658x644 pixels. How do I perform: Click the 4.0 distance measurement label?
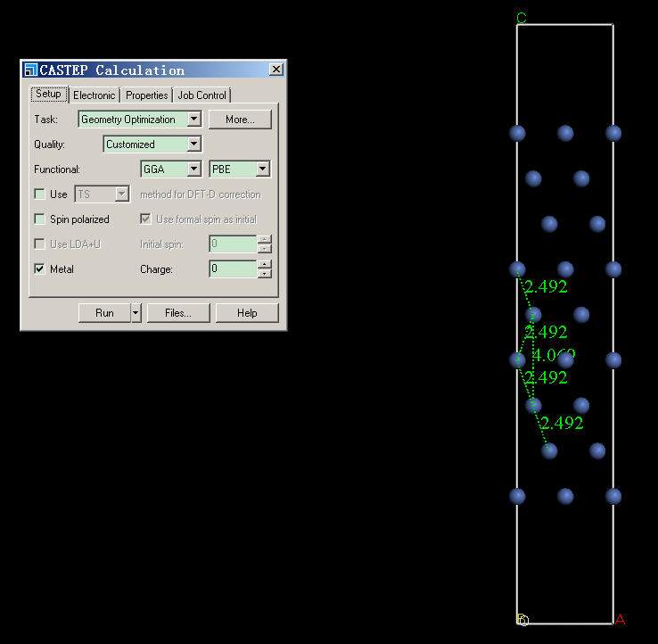[x=554, y=355]
